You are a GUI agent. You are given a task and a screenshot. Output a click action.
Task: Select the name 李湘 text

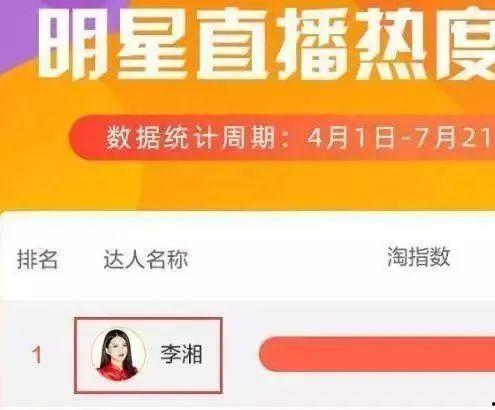pos(181,354)
